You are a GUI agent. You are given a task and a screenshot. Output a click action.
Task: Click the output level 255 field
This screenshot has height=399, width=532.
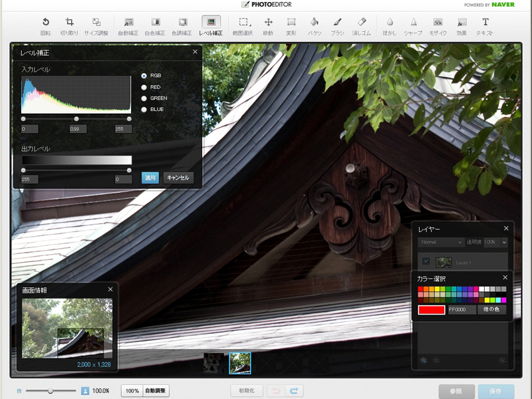pyautogui.click(x=30, y=180)
